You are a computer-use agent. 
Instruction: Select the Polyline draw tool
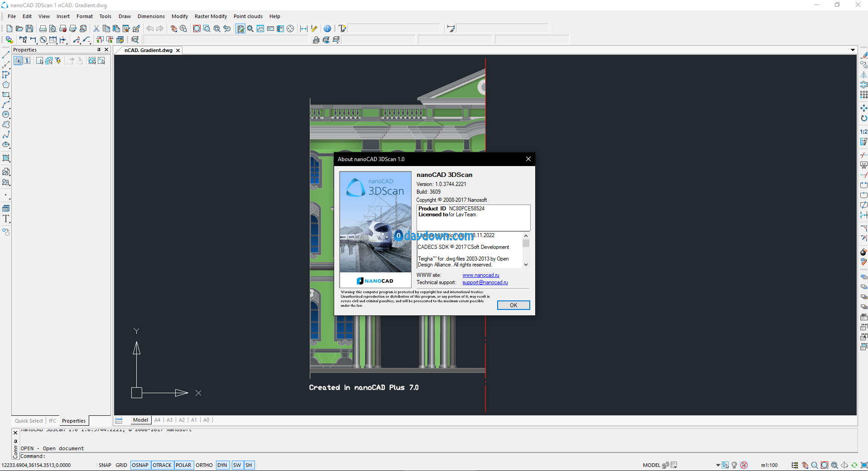click(6, 75)
